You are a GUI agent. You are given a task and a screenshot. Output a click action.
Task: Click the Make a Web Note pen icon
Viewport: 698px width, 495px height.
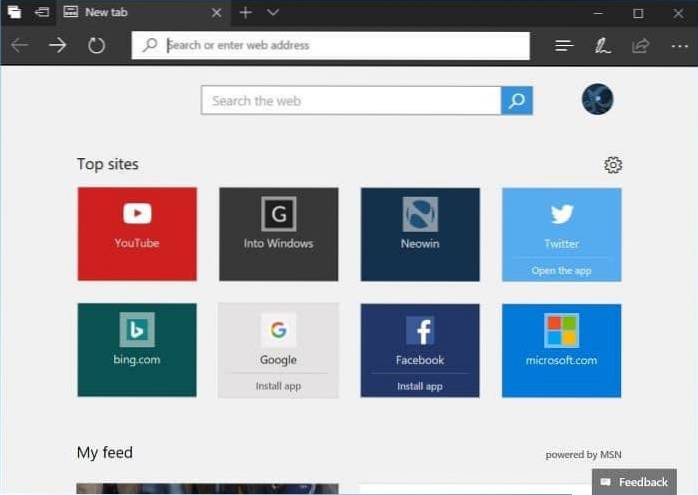pyautogui.click(x=602, y=46)
